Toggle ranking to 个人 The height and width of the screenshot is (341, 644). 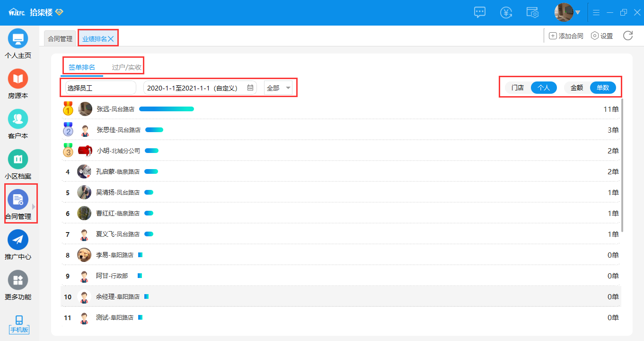[x=544, y=88]
